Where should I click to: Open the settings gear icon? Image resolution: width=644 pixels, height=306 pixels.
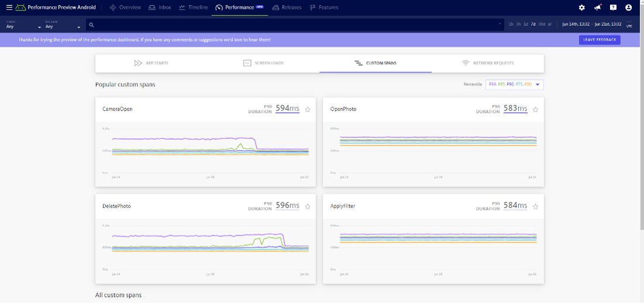581,8
